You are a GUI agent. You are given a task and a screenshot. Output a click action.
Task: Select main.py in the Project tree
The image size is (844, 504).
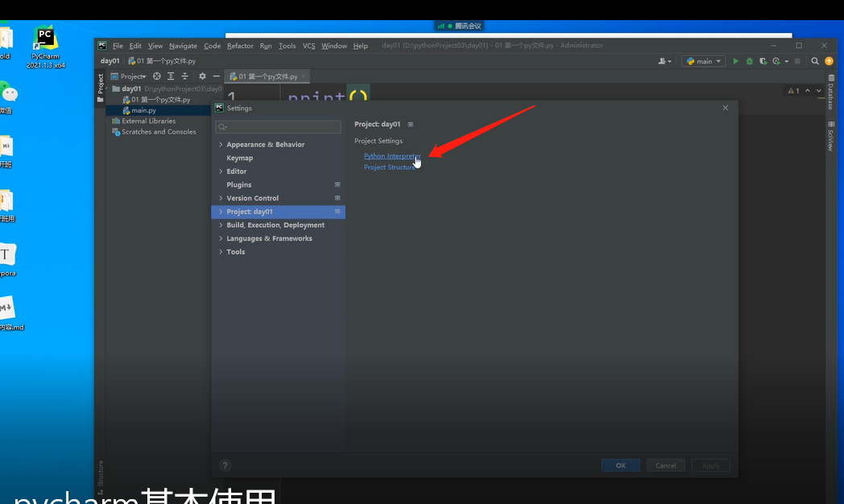coord(143,110)
